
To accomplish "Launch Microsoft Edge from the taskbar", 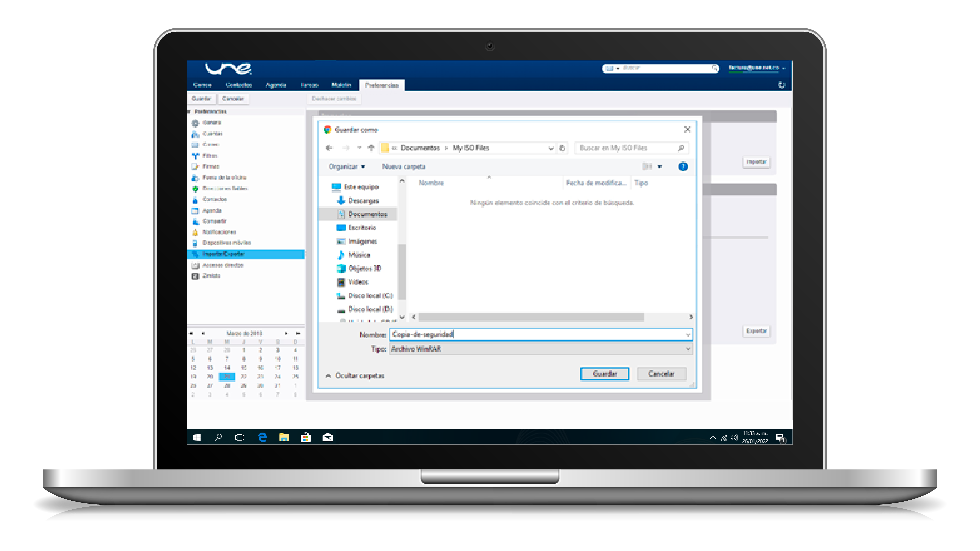I will (x=262, y=437).
